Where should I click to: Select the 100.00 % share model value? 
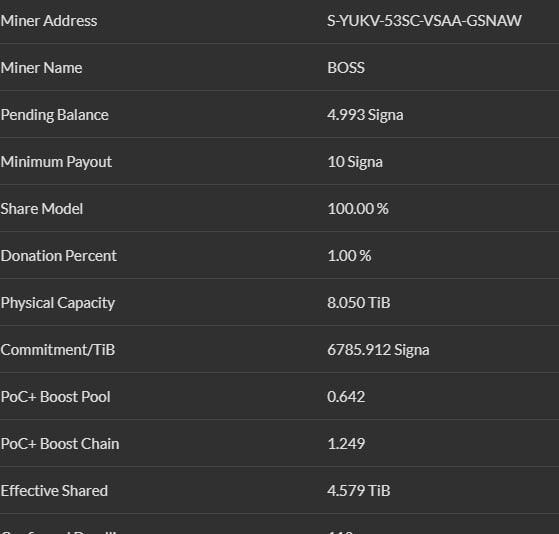point(358,209)
